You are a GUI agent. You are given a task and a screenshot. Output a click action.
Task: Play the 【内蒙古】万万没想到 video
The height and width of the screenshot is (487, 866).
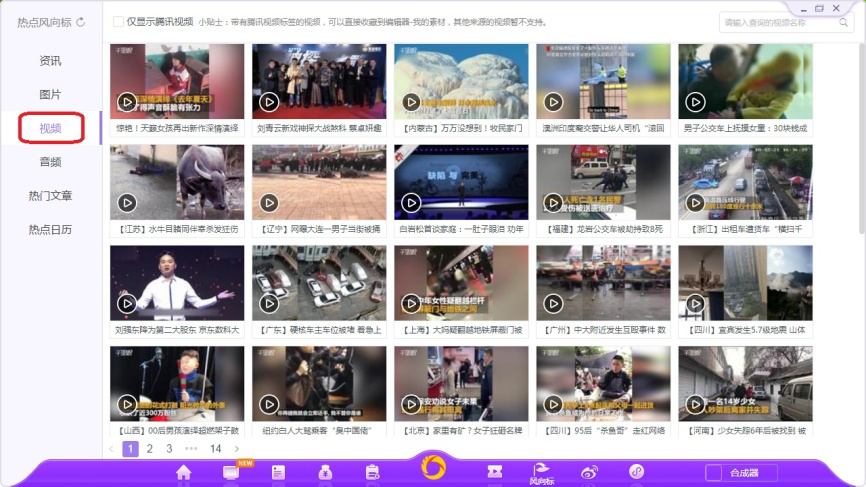411,102
